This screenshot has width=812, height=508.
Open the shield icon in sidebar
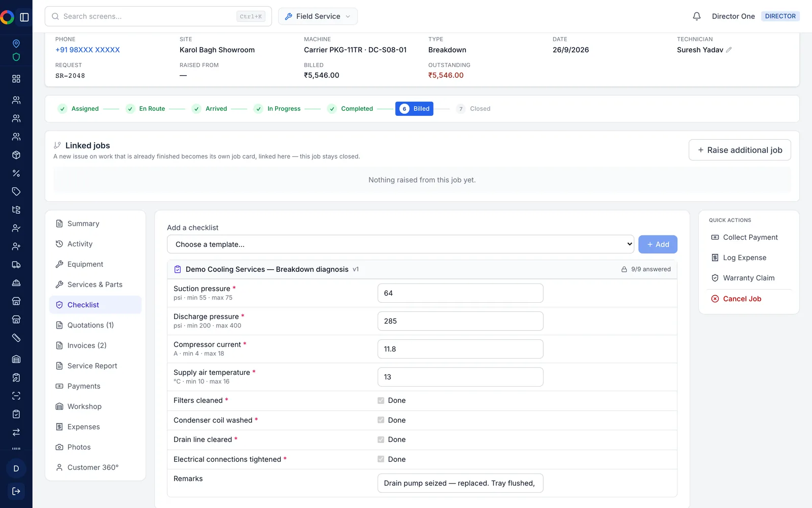coord(16,57)
